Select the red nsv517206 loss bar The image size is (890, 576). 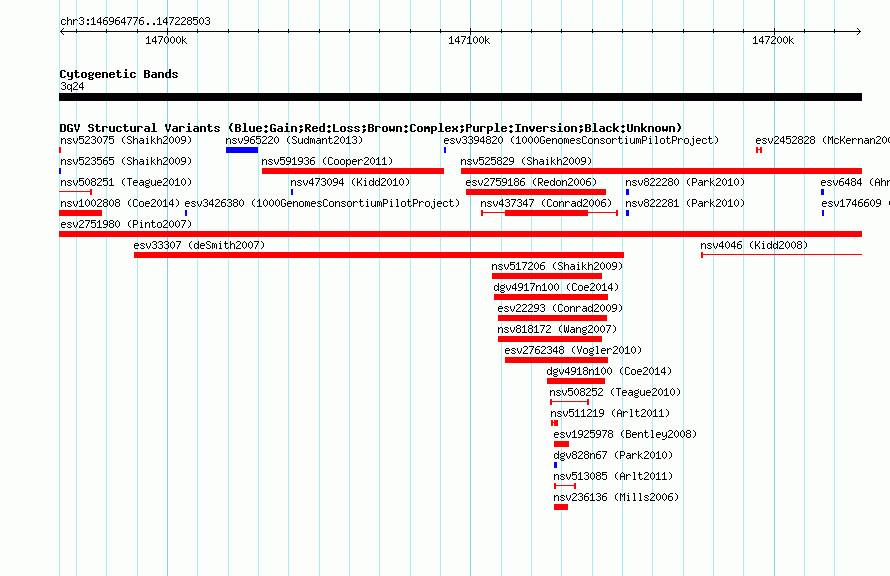547,276
